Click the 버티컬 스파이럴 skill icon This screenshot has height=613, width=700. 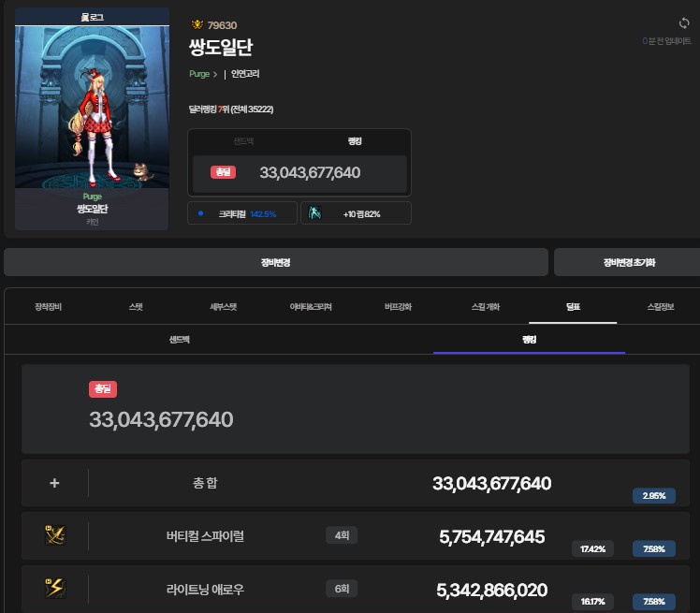(x=54, y=535)
